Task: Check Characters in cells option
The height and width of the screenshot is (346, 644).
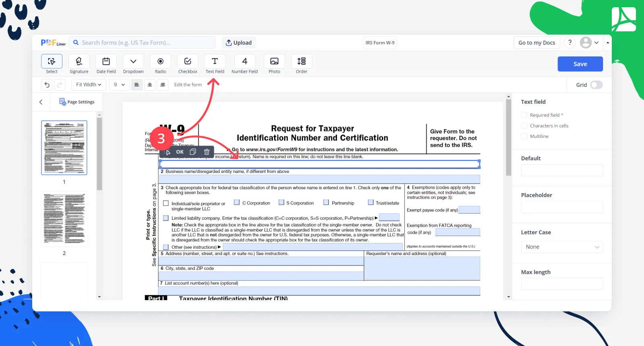Action: (524, 126)
